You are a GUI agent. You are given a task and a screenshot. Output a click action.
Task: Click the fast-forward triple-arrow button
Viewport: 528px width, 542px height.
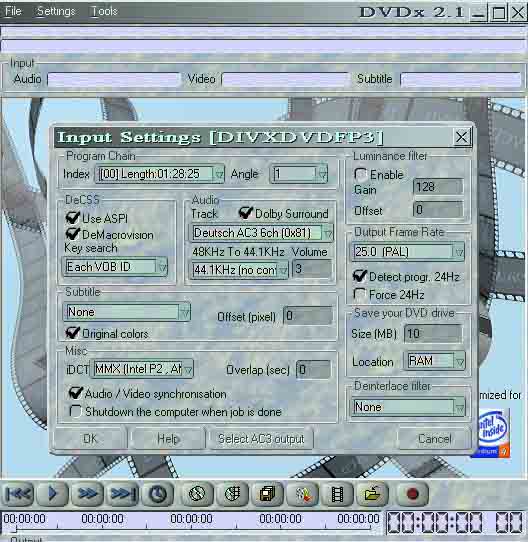[87, 494]
